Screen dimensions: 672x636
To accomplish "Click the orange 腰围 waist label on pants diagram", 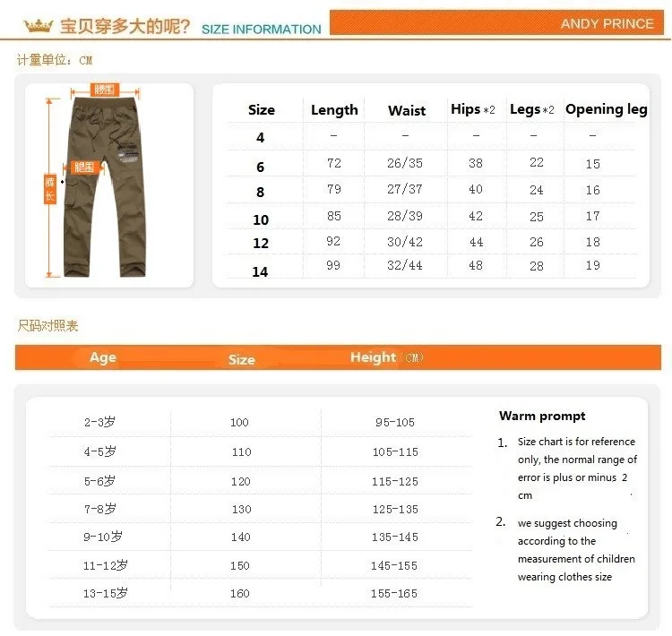I will 105,90.
